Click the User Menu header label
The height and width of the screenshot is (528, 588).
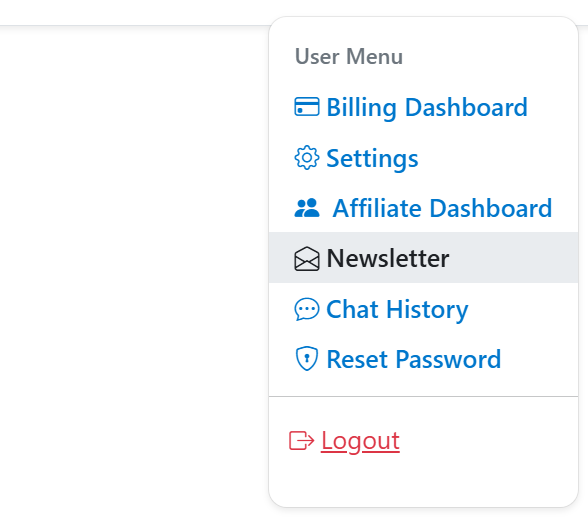click(x=349, y=57)
